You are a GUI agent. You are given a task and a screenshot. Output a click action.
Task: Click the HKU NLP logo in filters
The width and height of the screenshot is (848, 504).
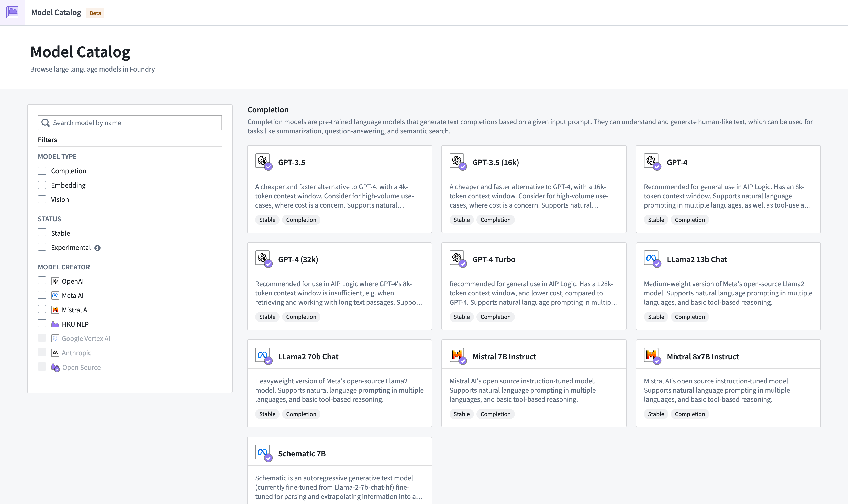point(55,324)
